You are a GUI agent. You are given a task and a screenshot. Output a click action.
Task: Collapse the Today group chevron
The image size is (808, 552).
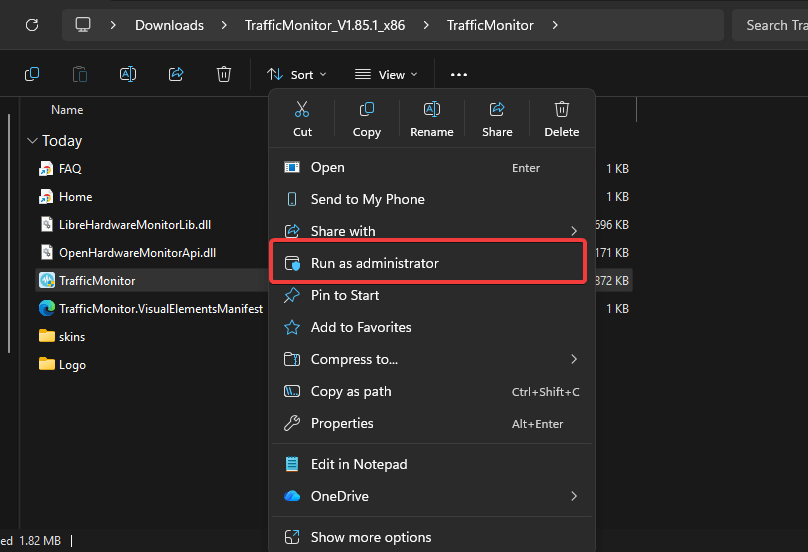(33, 141)
